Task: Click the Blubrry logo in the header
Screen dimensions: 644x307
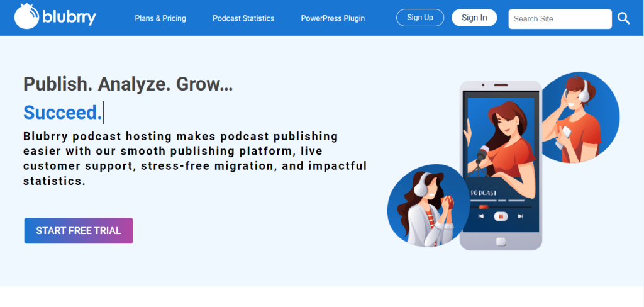Action: [x=55, y=17]
